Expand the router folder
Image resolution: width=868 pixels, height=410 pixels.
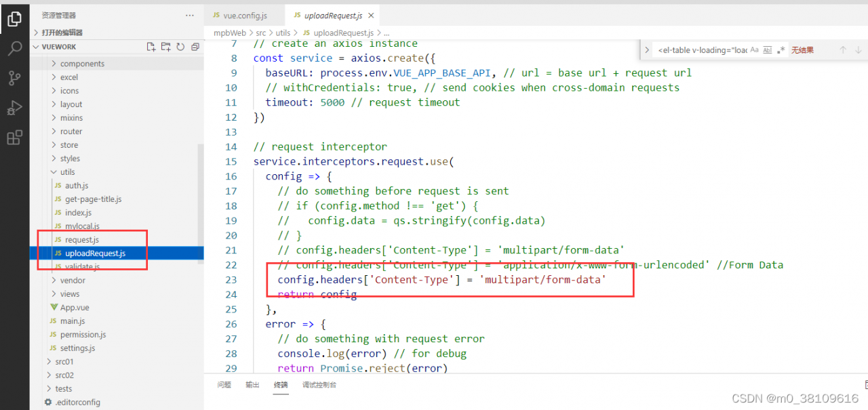tap(55, 131)
